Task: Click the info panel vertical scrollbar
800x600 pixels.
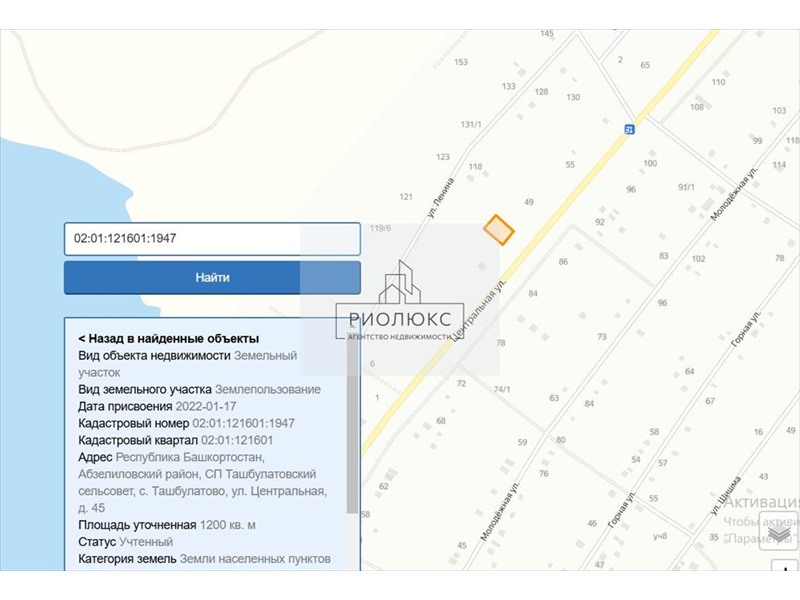Action: 352,423
